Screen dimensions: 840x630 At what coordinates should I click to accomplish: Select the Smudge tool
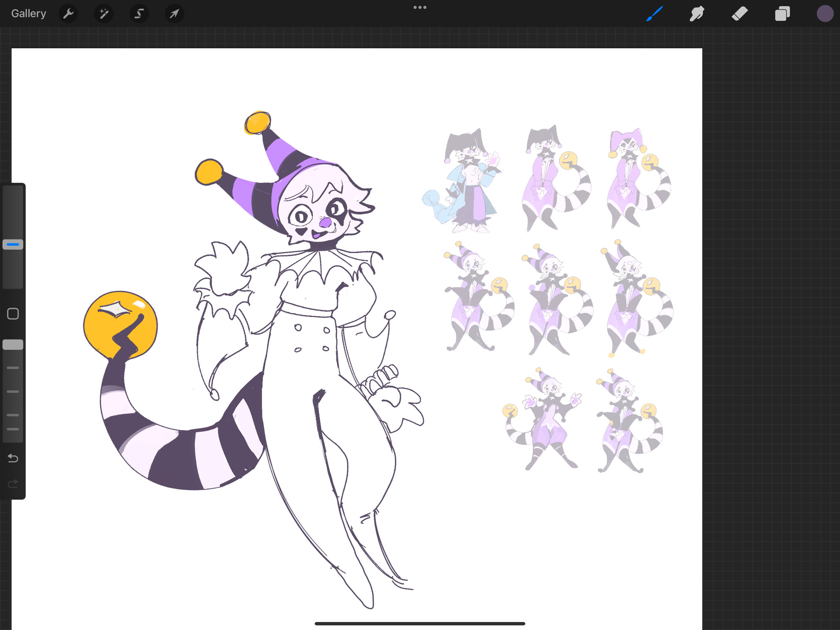click(x=697, y=13)
